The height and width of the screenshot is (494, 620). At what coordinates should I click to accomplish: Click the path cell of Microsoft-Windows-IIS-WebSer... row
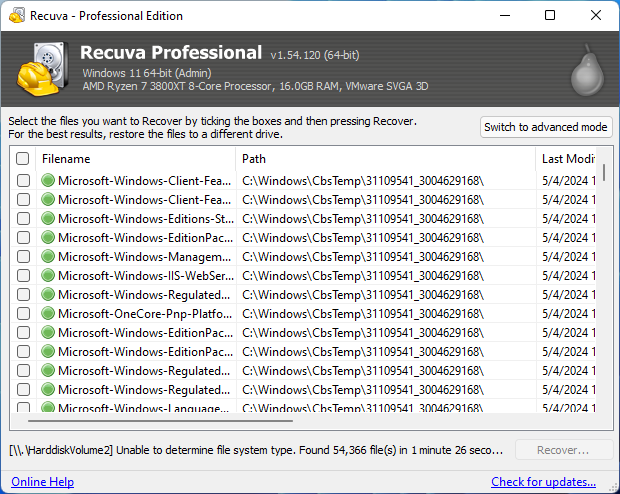pos(386,276)
